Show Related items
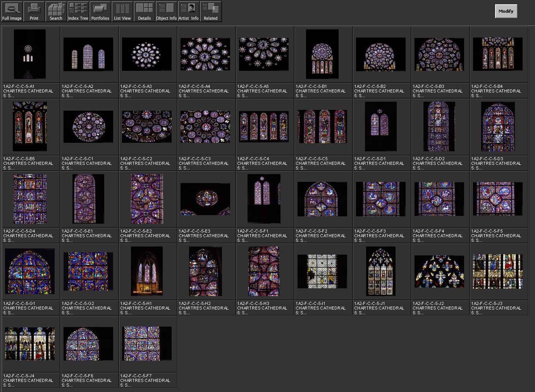Viewport: 535px width, 392px height. pos(211,12)
